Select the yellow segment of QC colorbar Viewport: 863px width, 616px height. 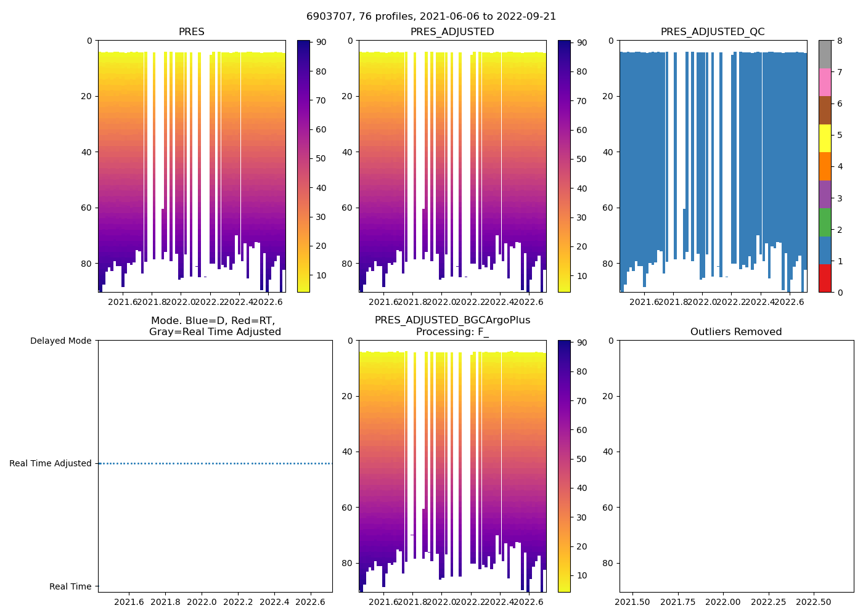[825, 138]
